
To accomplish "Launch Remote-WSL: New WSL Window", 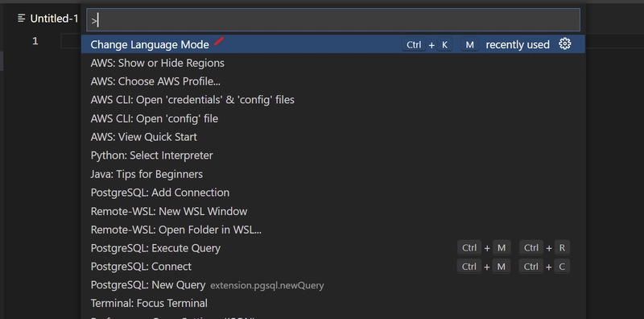I will click(x=333, y=211).
